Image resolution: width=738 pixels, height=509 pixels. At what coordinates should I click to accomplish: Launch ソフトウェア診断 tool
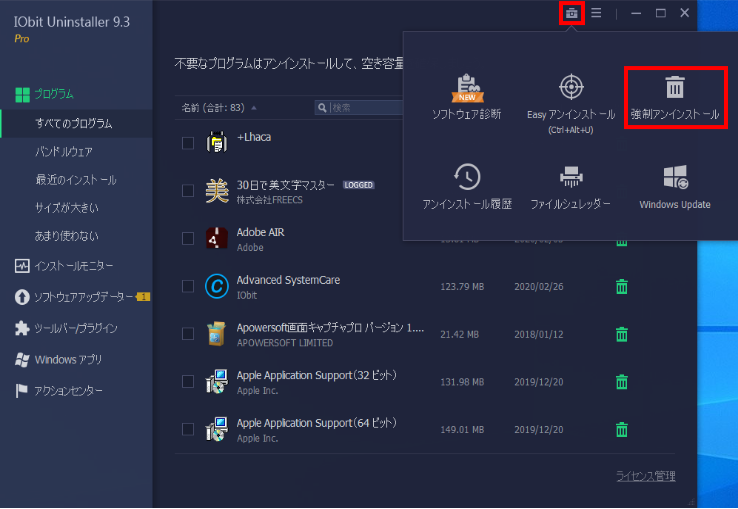pos(466,97)
